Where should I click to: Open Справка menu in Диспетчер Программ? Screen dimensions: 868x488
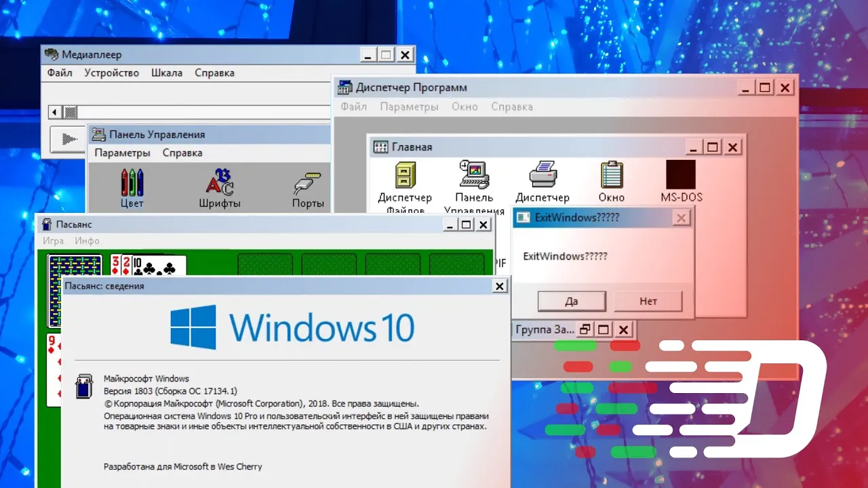point(512,106)
